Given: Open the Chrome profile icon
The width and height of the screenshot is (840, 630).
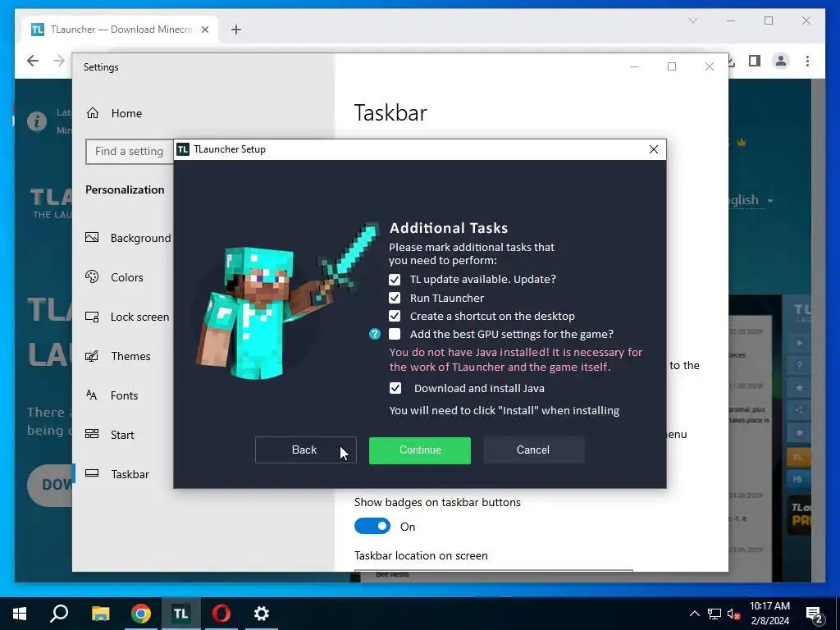Looking at the screenshot, I should [781, 61].
